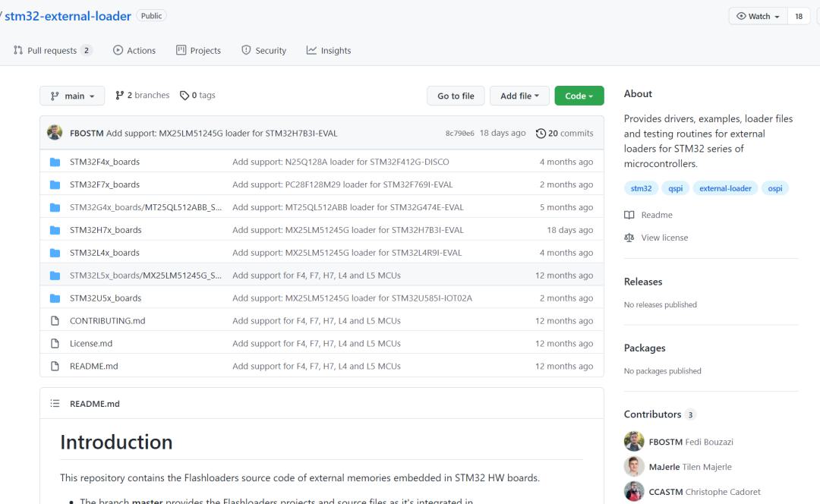Open the Projects tab

[x=198, y=50]
